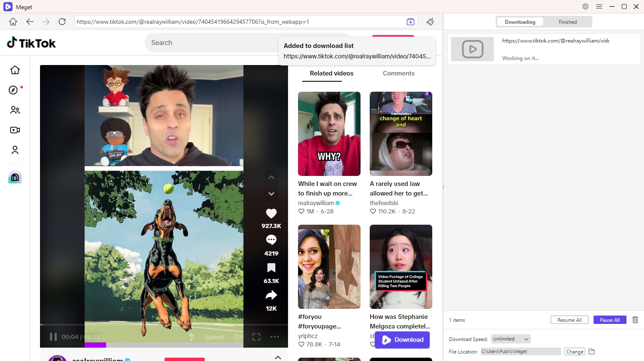This screenshot has height=361, width=644.
Task: Select downloading item thumbnail in list
Action: [472, 49]
